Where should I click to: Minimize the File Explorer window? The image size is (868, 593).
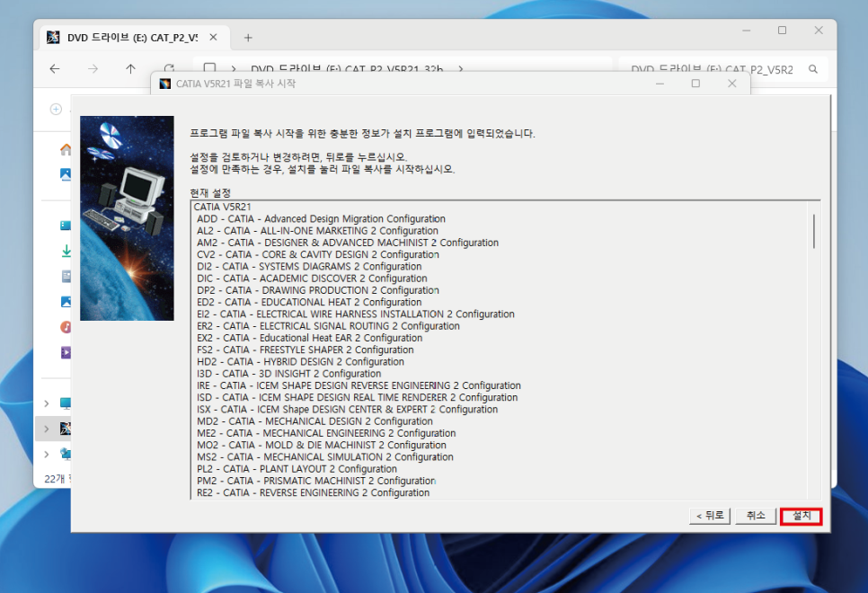tap(746, 31)
